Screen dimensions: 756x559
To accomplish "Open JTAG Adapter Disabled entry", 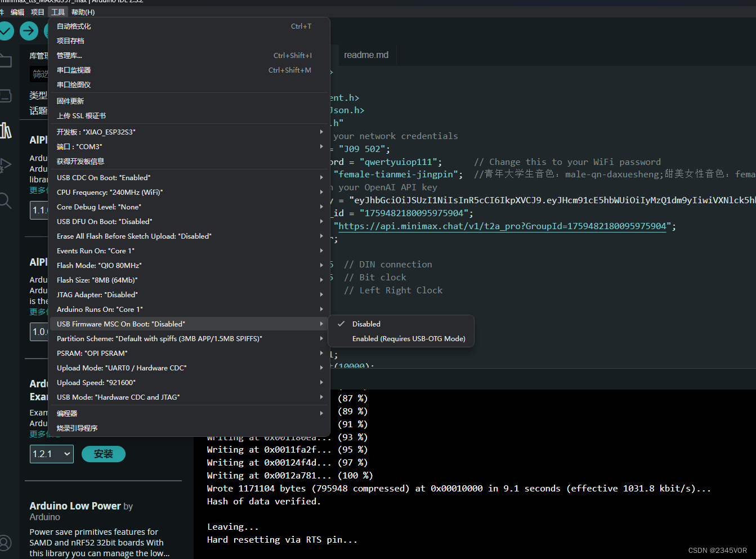I will pyautogui.click(x=189, y=294).
